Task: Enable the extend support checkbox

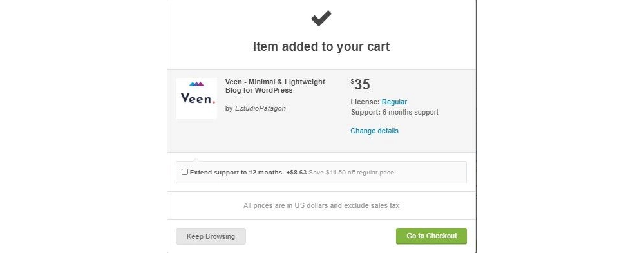Action: tap(185, 172)
